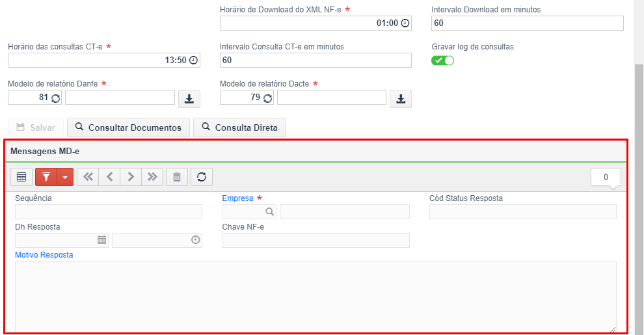Toggle Gravar log de consultas switch
644x335 pixels.
(443, 60)
